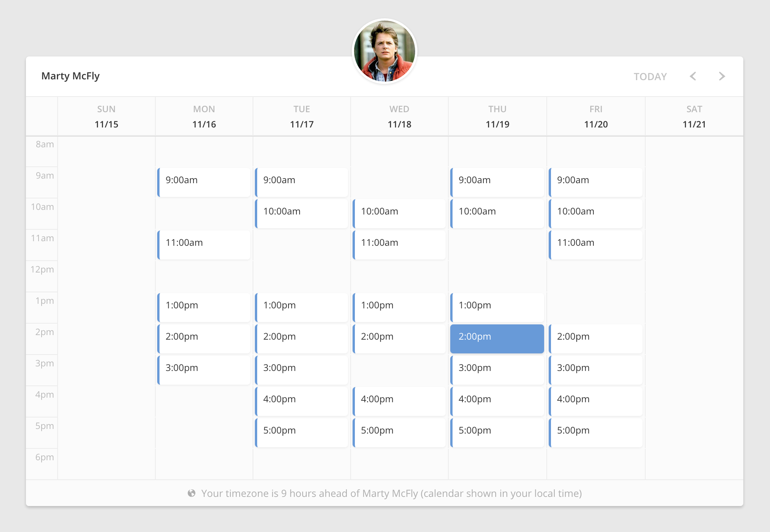Select Monday 11:00am time slot

coord(204,245)
